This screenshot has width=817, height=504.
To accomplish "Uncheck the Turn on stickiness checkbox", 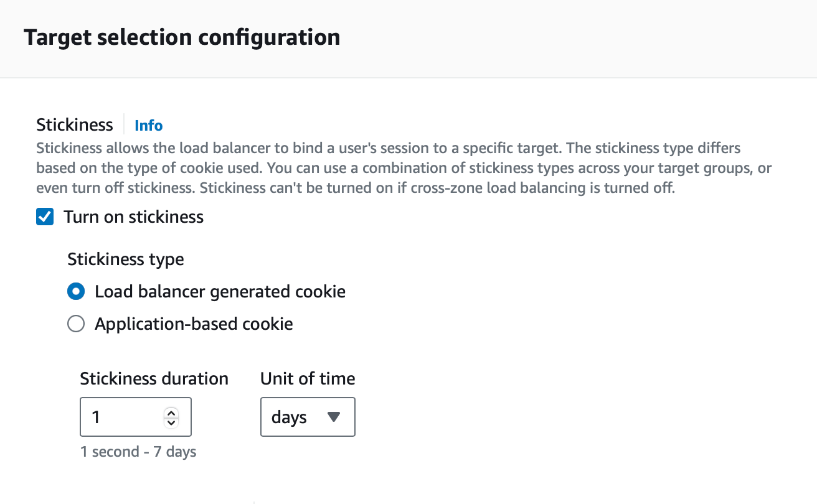I will pyautogui.click(x=45, y=217).
